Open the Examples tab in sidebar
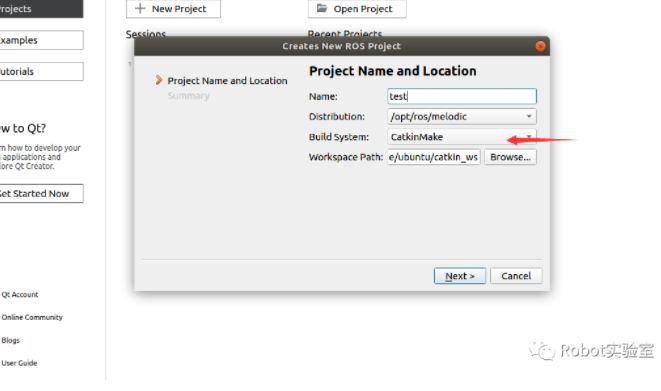The width and height of the screenshot is (661, 391). [41, 40]
